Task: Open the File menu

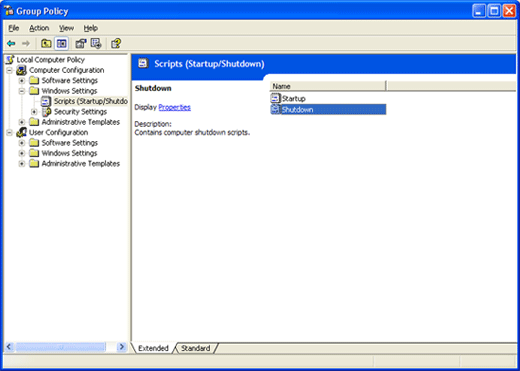Action: tap(14, 28)
